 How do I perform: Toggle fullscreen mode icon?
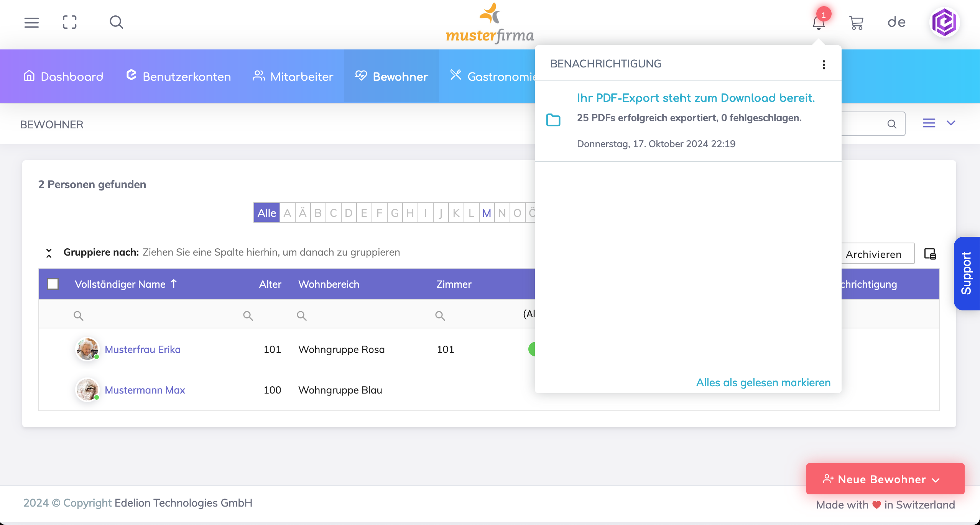pos(70,23)
